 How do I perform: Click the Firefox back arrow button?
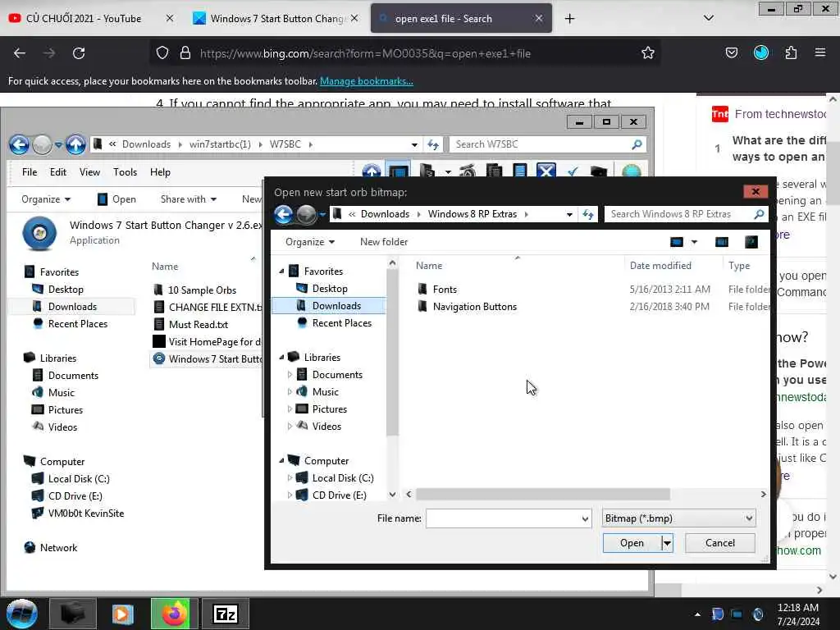[20, 53]
